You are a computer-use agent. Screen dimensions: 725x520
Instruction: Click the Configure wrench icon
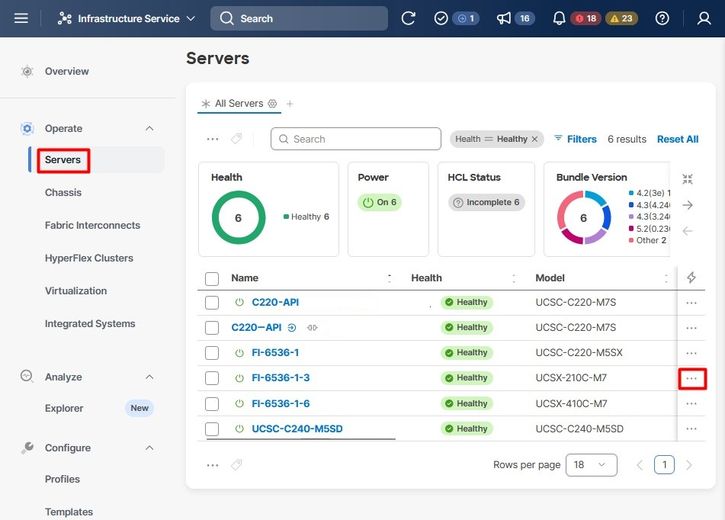(x=27, y=447)
